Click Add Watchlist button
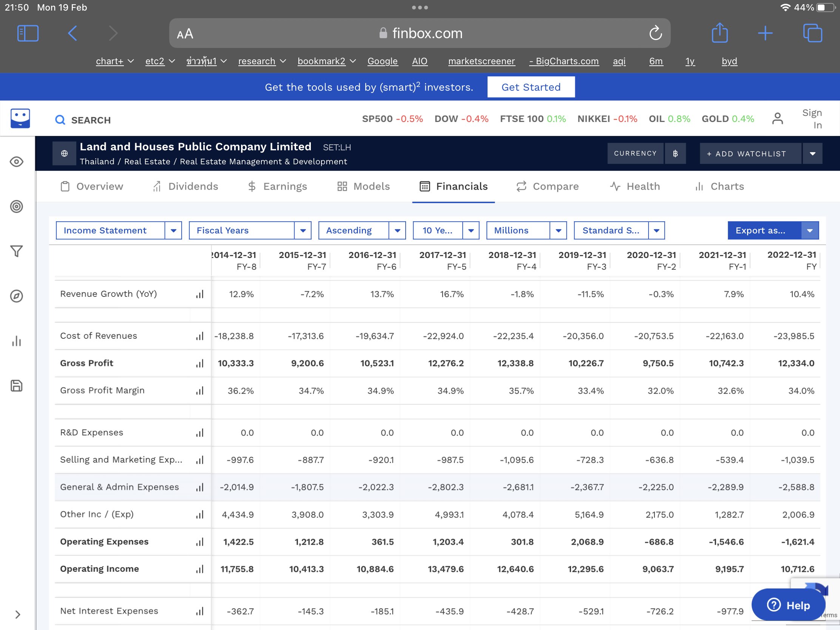 point(750,154)
